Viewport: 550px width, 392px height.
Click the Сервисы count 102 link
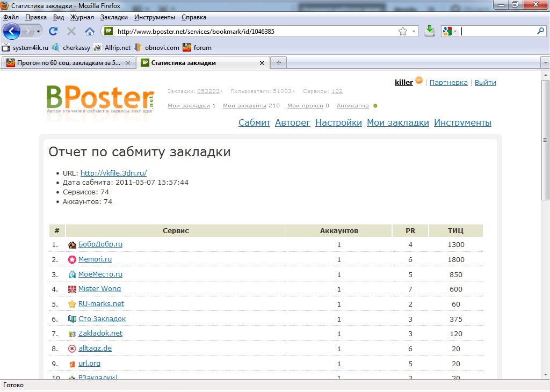pyautogui.click(x=337, y=91)
